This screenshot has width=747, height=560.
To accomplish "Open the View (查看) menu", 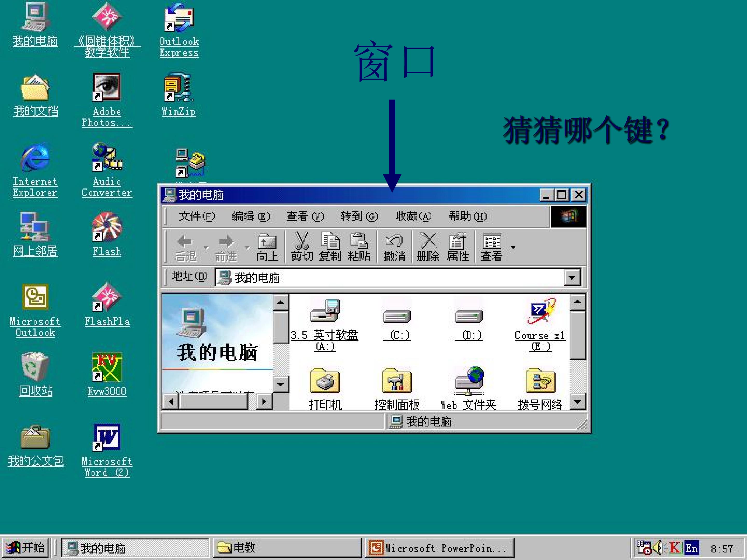I will 305,216.
